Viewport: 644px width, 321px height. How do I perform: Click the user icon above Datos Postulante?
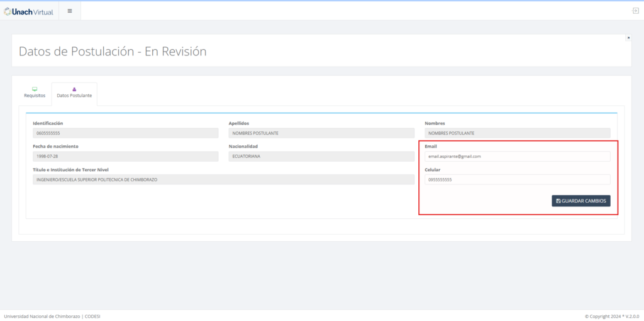coord(74,89)
